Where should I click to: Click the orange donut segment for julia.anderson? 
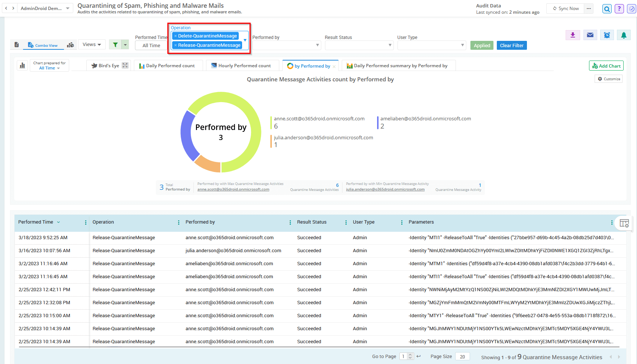tap(209, 164)
